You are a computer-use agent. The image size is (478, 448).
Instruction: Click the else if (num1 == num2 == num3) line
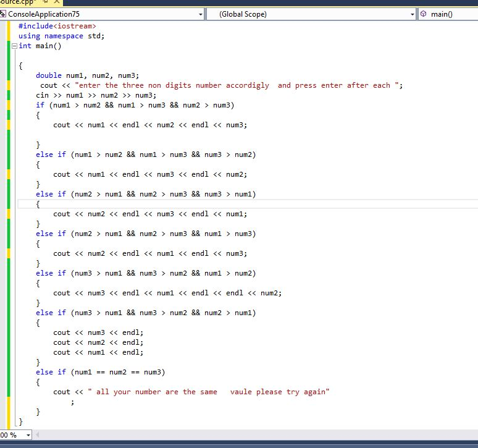pos(100,373)
